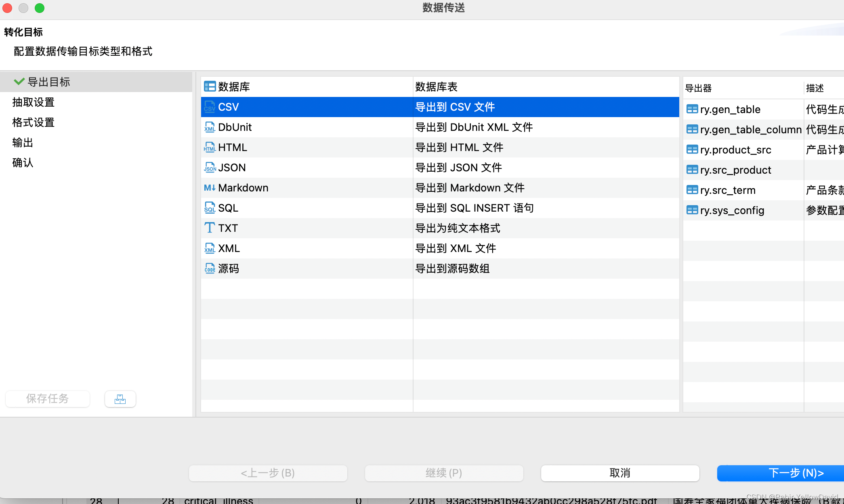
Task: Click the green checkmark beside 导出目标
Action: click(19, 82)
